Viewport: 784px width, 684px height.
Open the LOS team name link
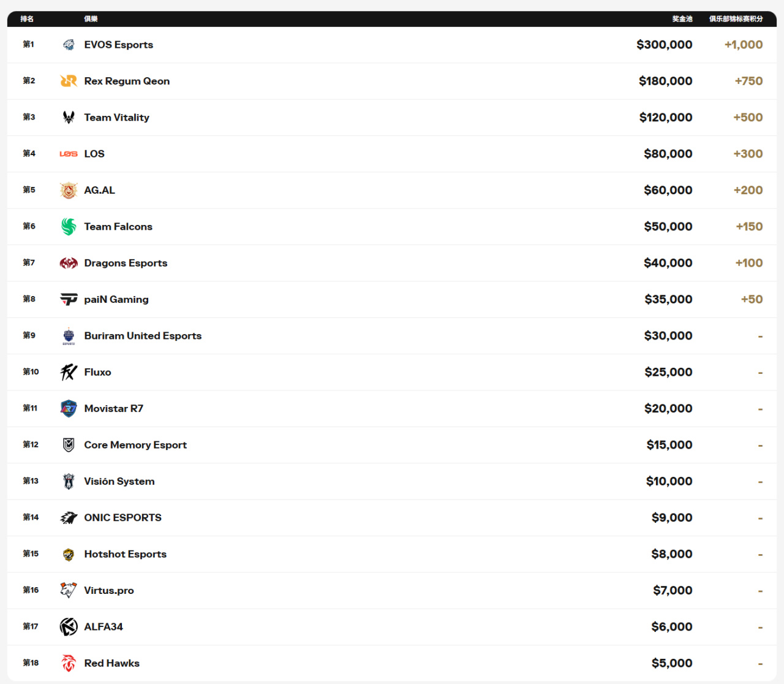94,154
